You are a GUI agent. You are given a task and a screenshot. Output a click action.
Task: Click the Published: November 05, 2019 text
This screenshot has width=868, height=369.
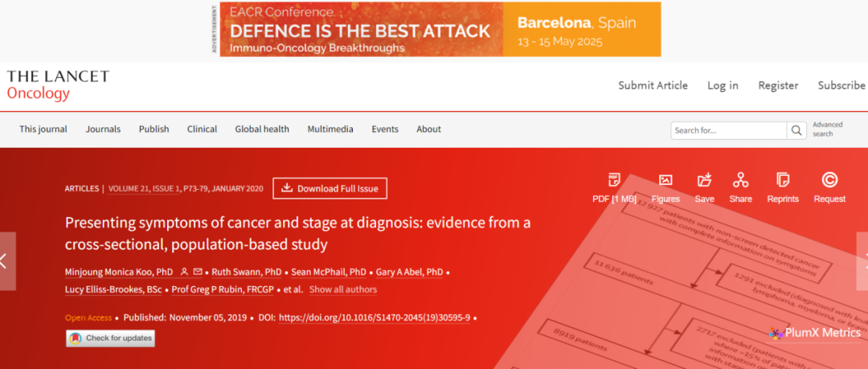186,318
